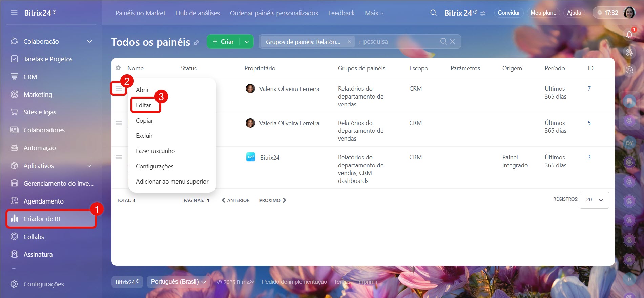644x298 pixels.
Task: Click the search magnifier in top bar
Action: [x=433, y=13]
